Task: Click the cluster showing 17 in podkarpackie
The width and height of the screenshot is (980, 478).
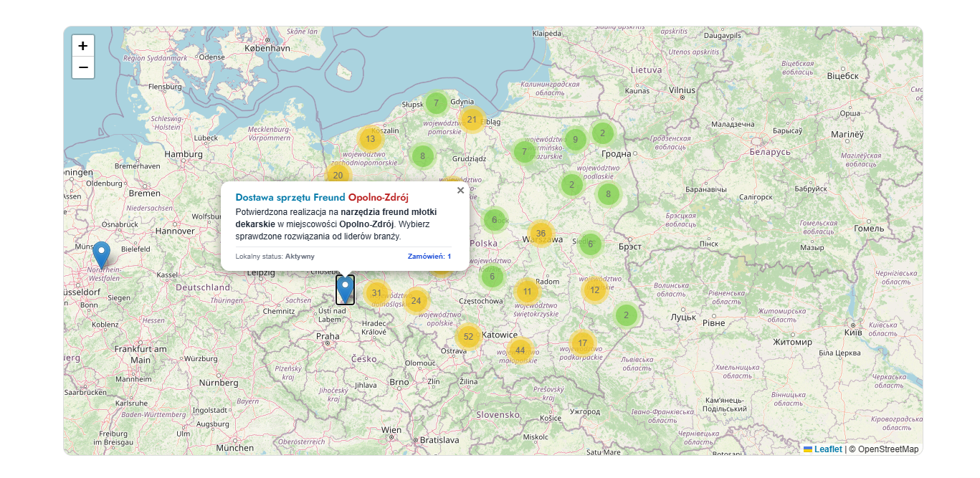Action: point(581,343)
